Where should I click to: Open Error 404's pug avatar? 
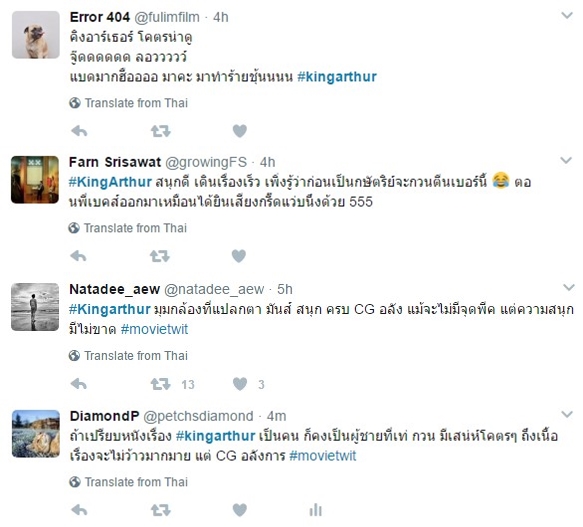36,35
